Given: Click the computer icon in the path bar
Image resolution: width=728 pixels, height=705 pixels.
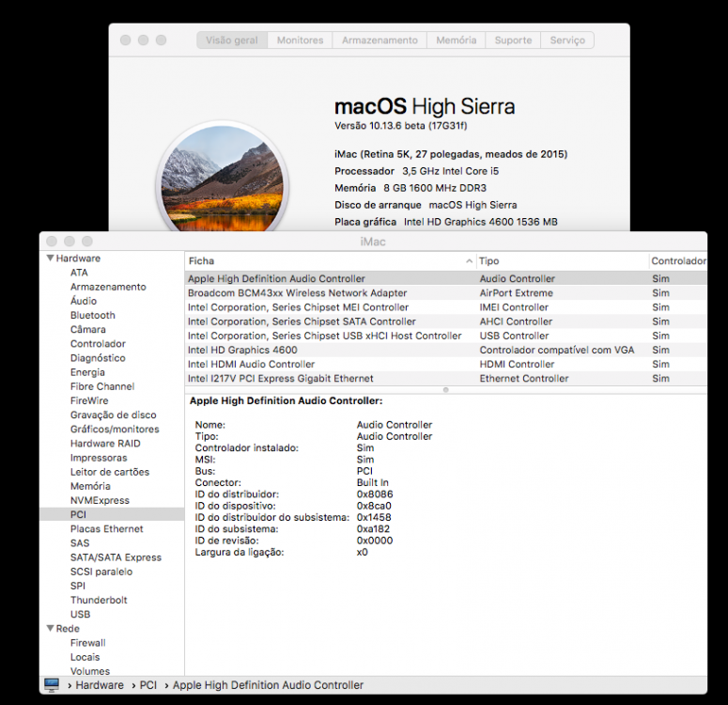Looking at the screenshot, I should tap(52, 685).
